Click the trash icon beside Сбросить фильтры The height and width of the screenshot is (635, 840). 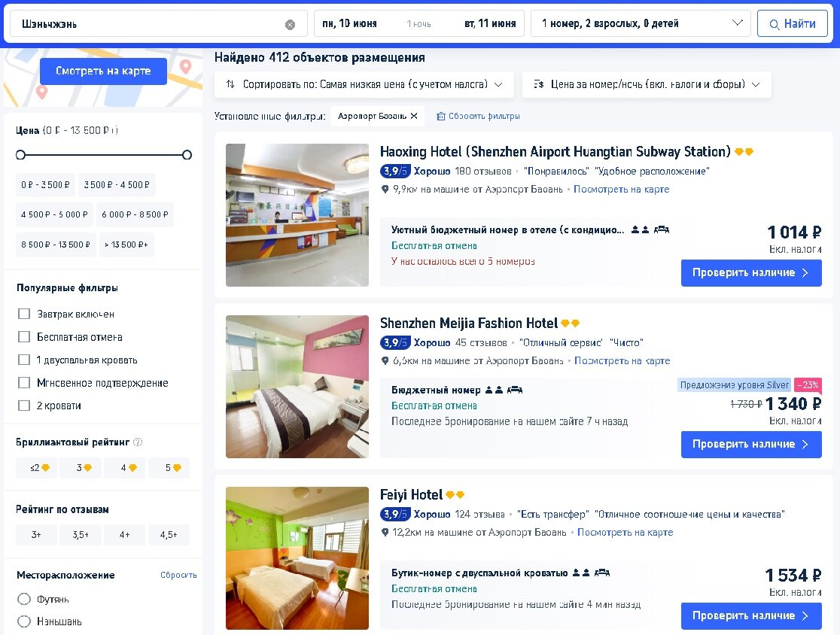[441, 116]
